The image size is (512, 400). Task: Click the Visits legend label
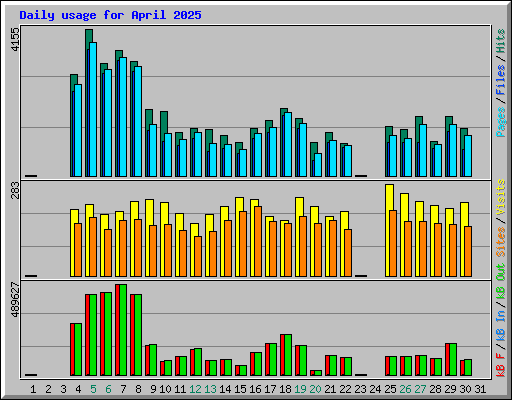501,197
